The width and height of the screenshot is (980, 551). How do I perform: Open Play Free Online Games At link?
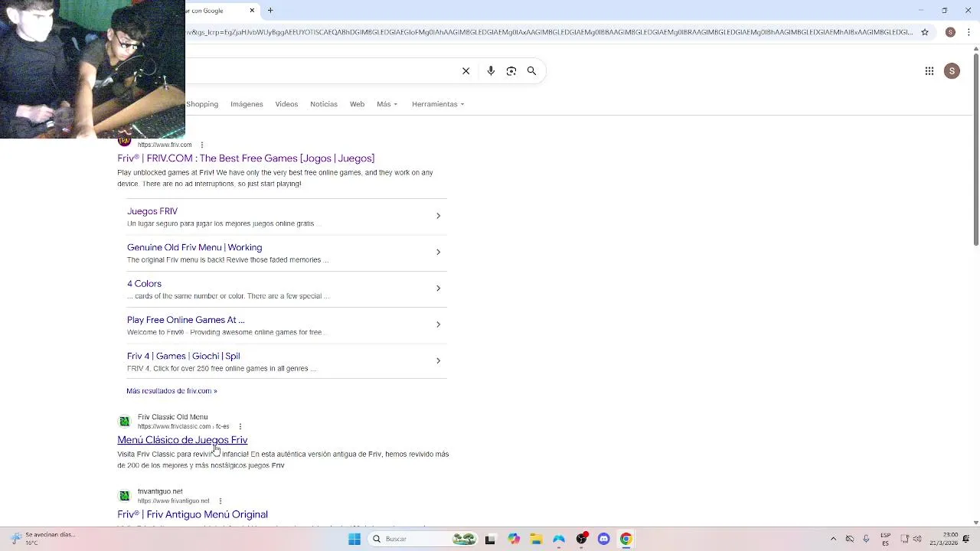click(185, 320)
